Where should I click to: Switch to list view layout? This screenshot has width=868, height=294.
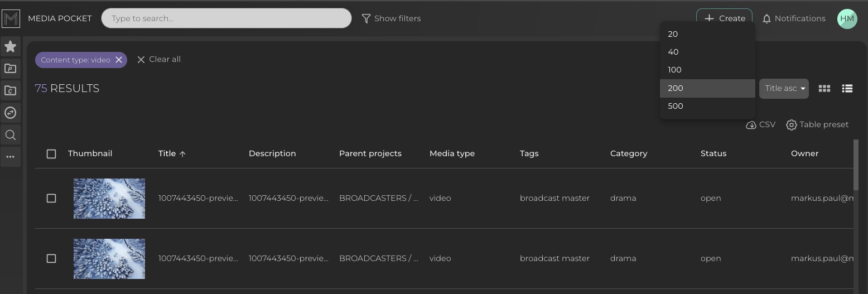coord(847,89)
